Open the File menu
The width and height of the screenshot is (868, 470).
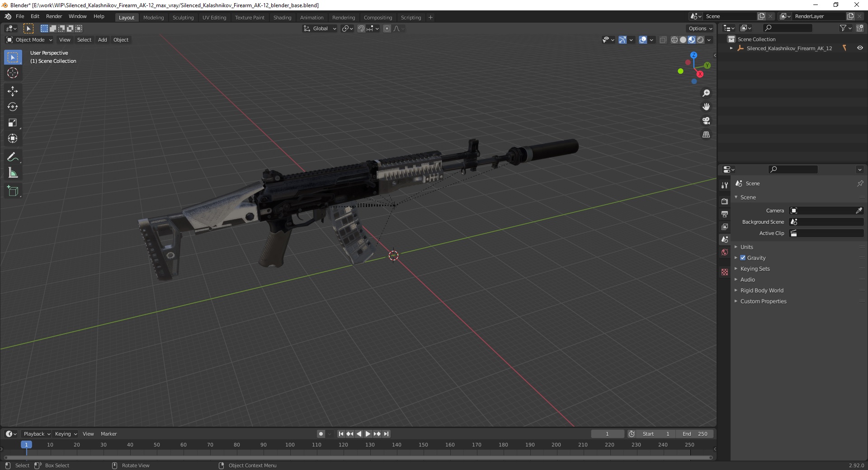tap(20, 16)
